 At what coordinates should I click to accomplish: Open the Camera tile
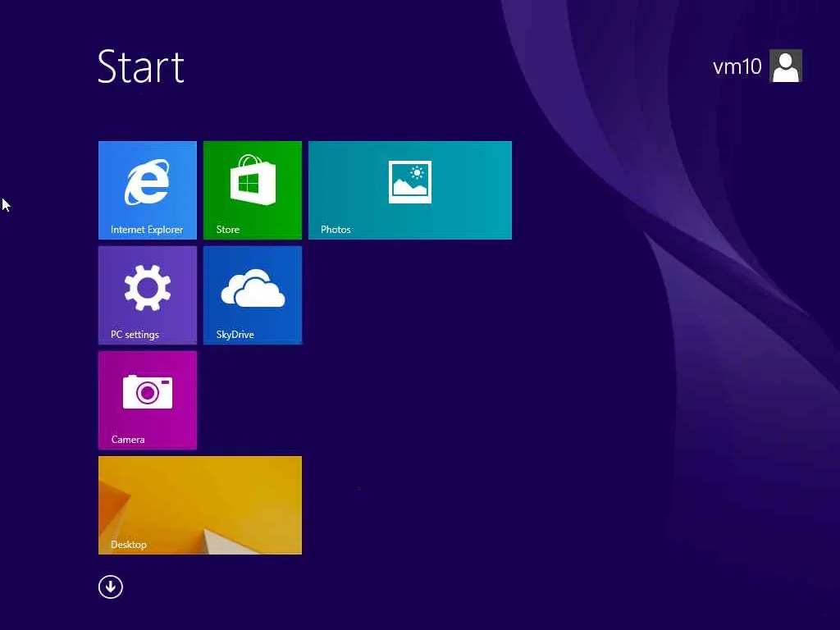tap(148, 400)
